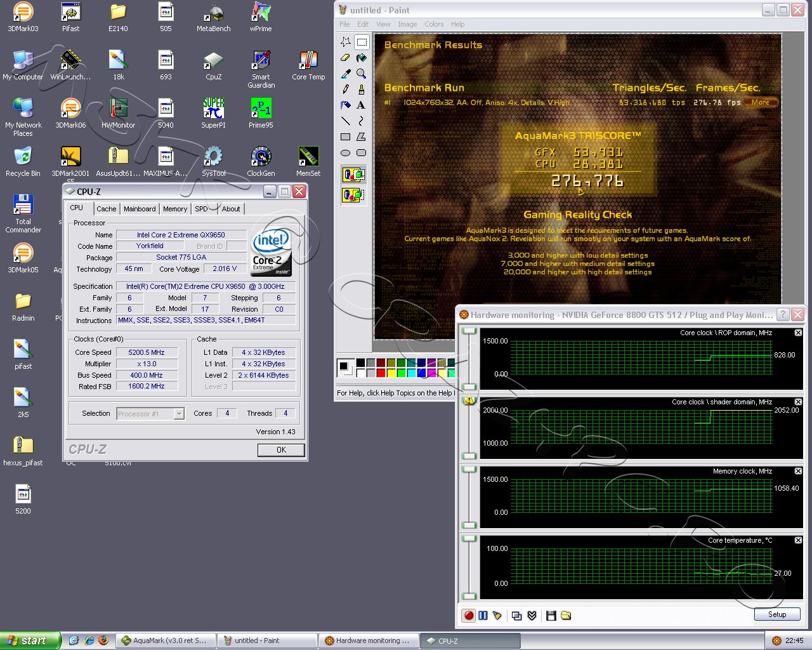Screen dimensions: 812x650
Task: Click the Intel Core 2 Extreme logo
Action: [272, 251]
